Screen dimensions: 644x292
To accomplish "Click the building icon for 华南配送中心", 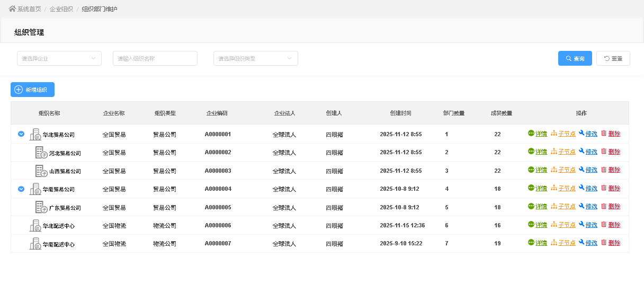I will pos(35,244).
